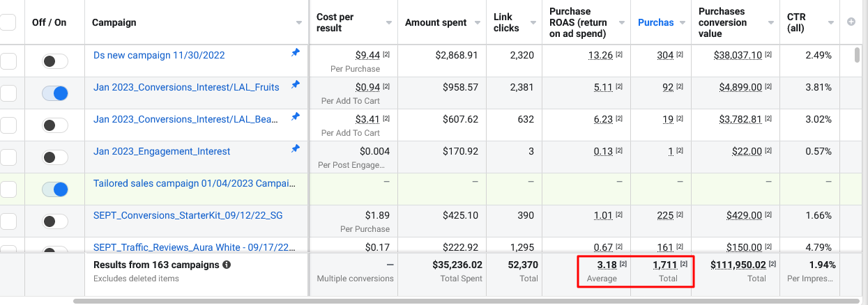Open SEPT_Traffic_Reviews_Aura White campaign link
Image resolution: width=868 pixels, height=305 pixels.
(x=191, y=246)
